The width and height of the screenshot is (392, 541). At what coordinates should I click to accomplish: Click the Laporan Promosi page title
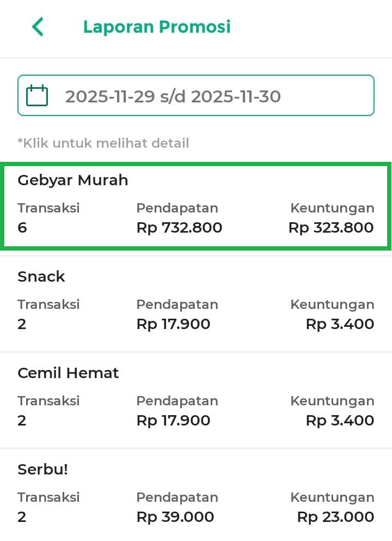157,27
